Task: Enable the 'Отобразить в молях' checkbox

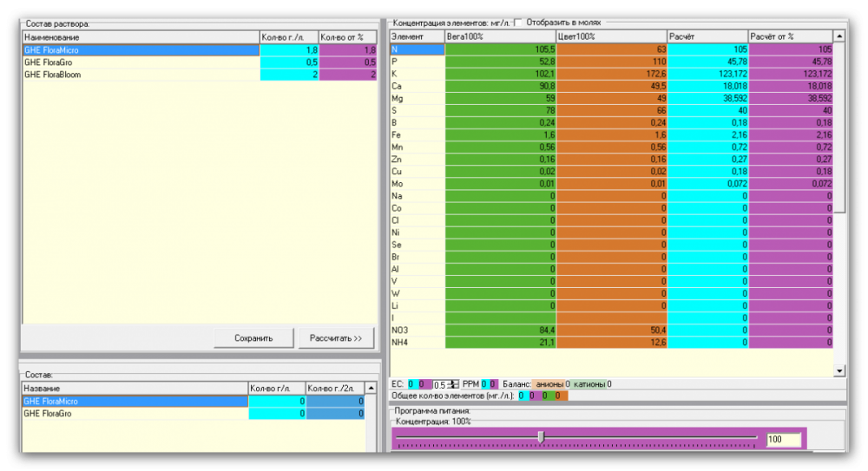Action: pyautogui.click(x=517, y=23)
